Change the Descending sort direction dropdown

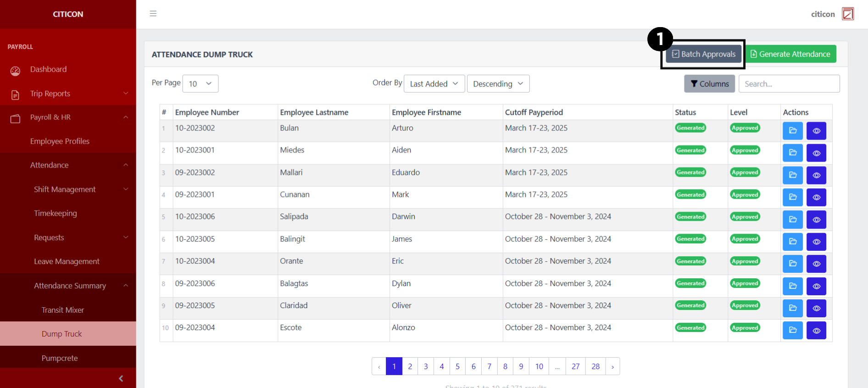498,84
